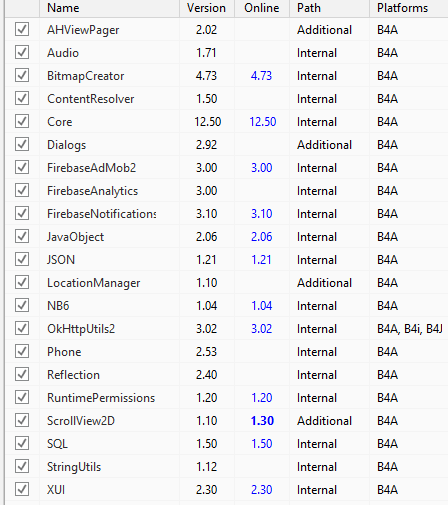
Task: Click version 2.40 in Reflection row
Action: click(x=206, y=375)
